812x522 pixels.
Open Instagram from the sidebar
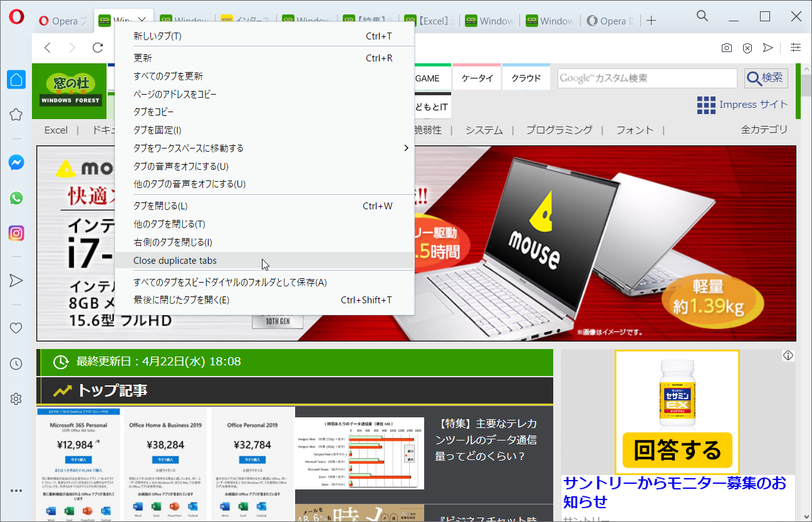[16, 232]
